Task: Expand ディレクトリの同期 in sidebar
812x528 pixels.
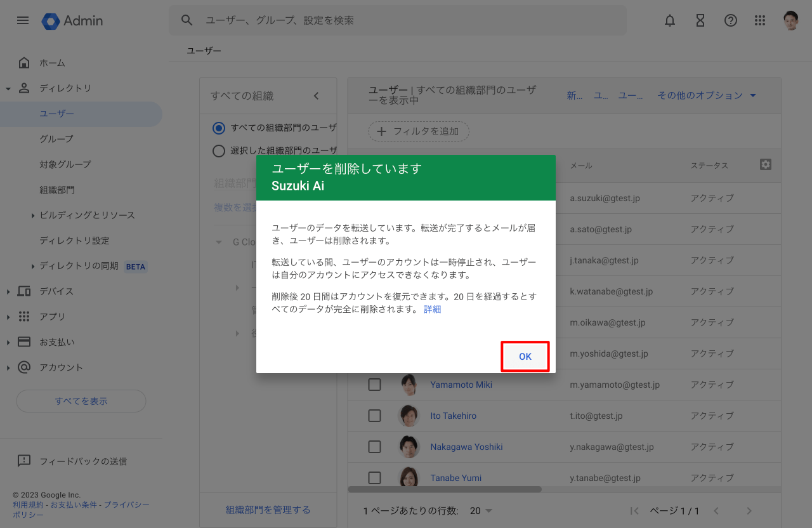Action: [x=32, y=267]
